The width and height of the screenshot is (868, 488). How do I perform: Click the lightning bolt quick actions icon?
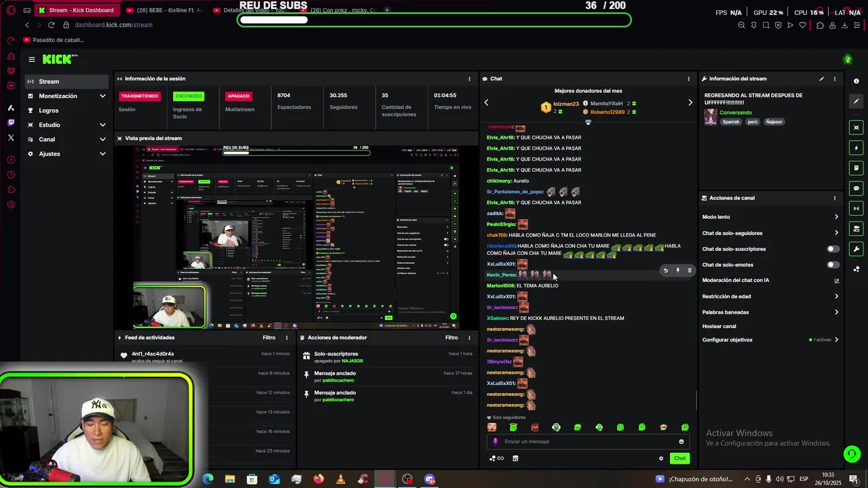tap(856, 148)
